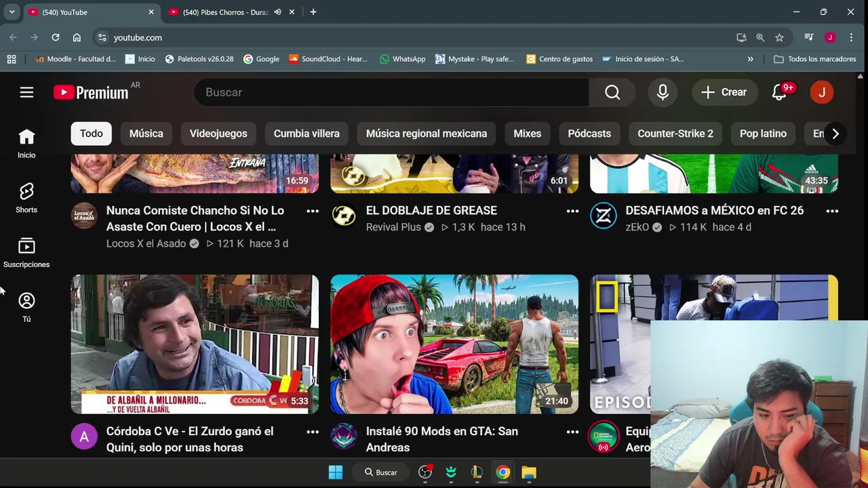Open Chrome zoom magnifier icon
This screenshot has width=868, height=488.
[x=760, y=37]
